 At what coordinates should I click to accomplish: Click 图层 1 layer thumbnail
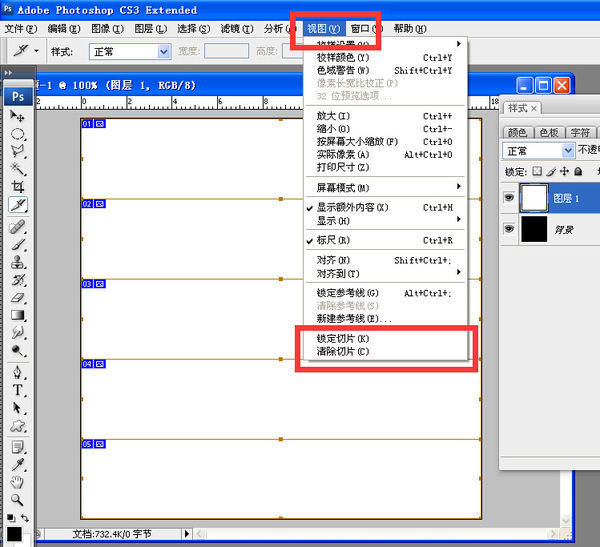point(534,198)
